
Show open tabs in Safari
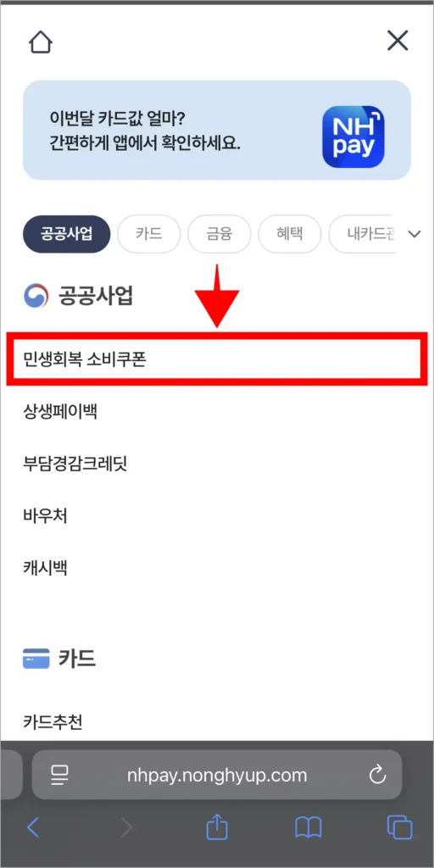click(x=400, y=828)
